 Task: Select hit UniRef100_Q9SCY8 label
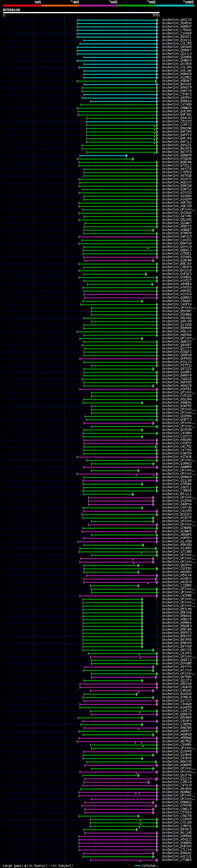point(176,20)
